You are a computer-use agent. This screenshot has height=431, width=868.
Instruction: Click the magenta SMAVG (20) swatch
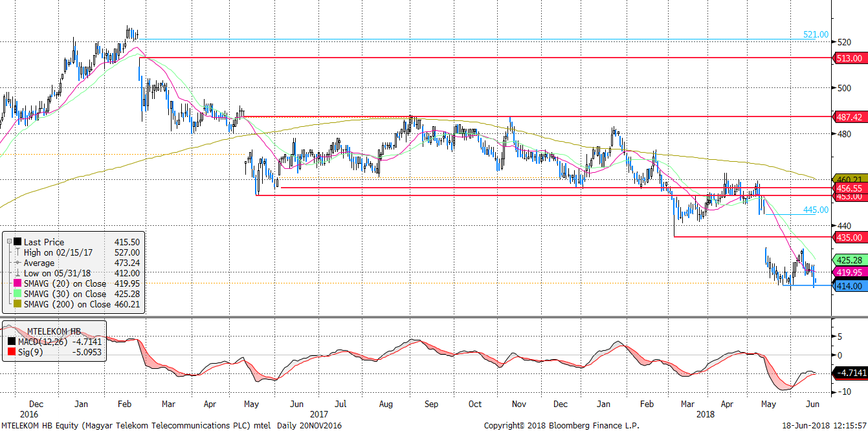[x=17, y=283]
